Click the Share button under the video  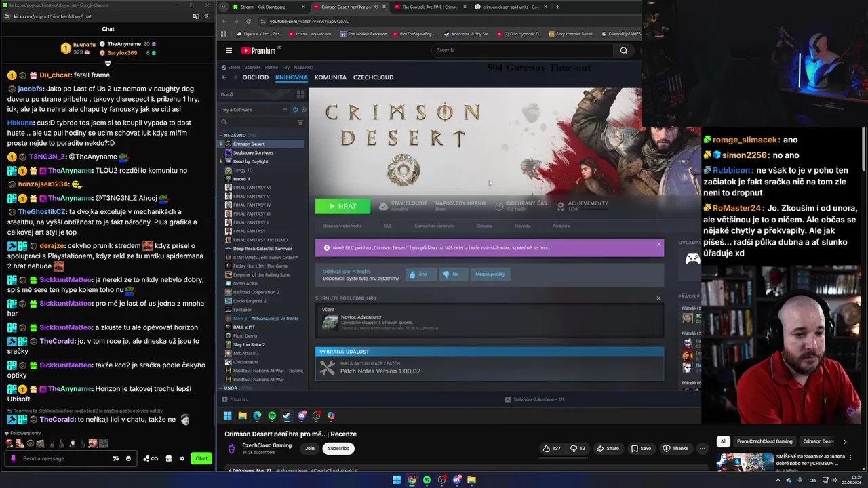pos(608,448)
